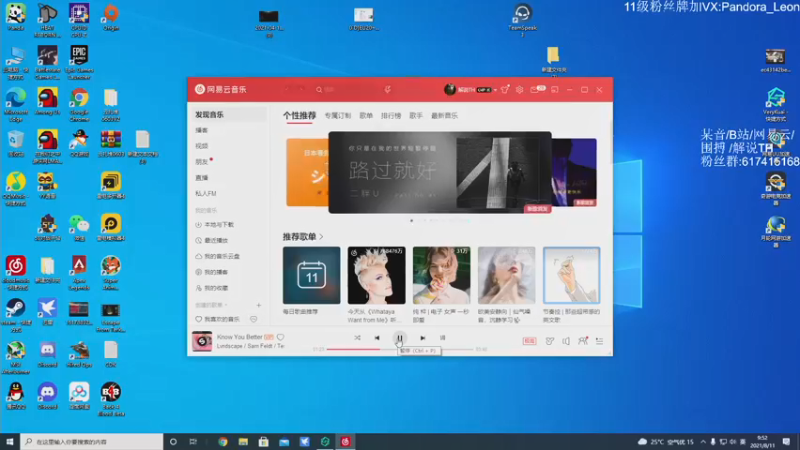800x450 pixels.
Task: Open the listen-together people icon in player bar
Action: tap(583, 341)
